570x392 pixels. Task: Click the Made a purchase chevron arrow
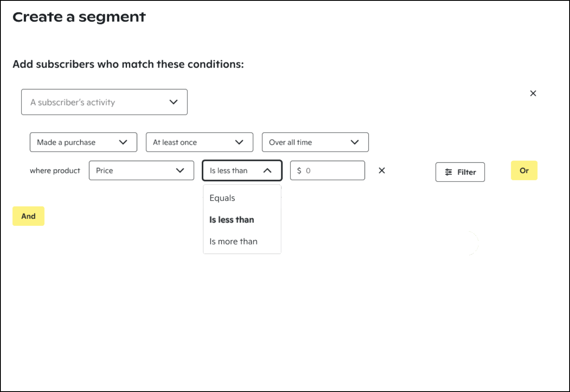[123, 142]
